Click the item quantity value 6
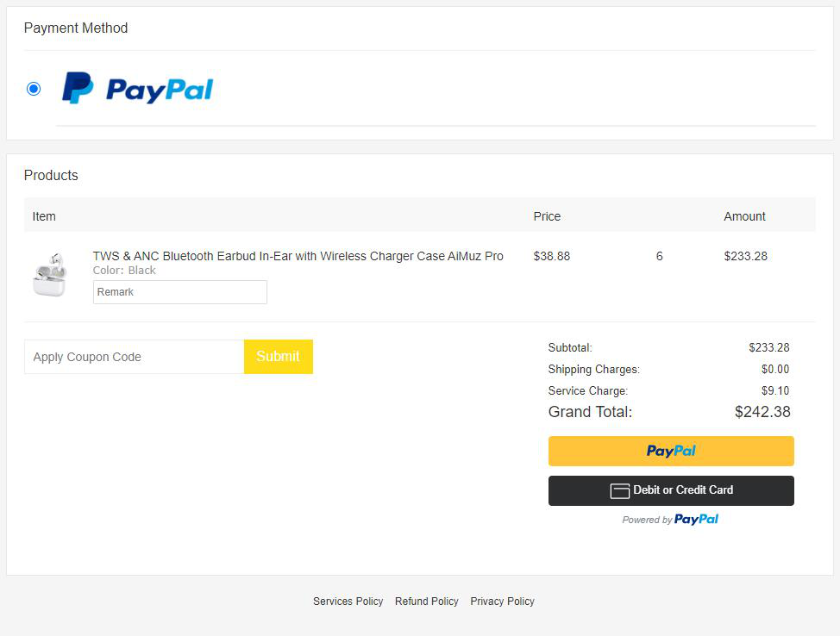The image size is (840, 636). (x=659, y=256)
